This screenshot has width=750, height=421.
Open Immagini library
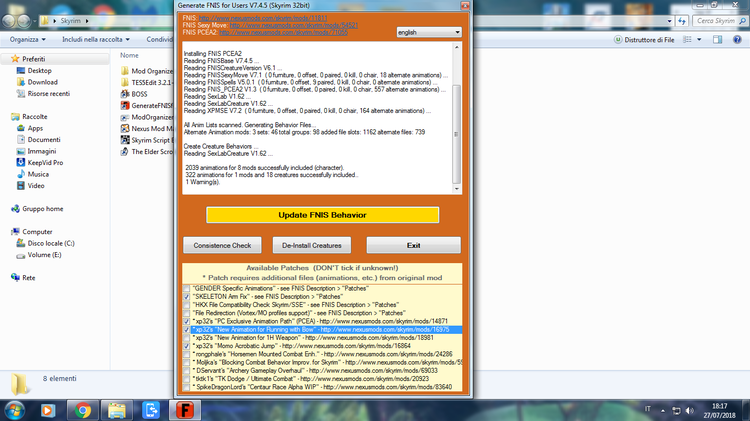42,151
